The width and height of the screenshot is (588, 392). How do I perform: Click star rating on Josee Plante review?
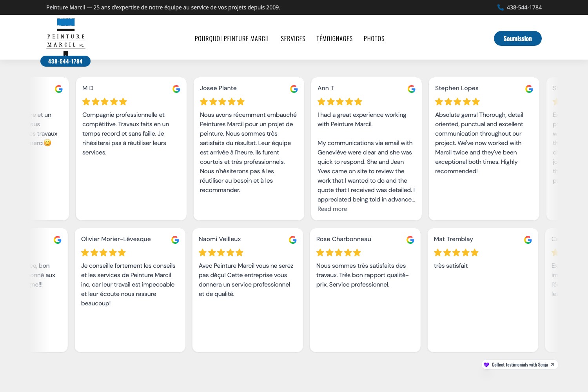click(222, 102)
